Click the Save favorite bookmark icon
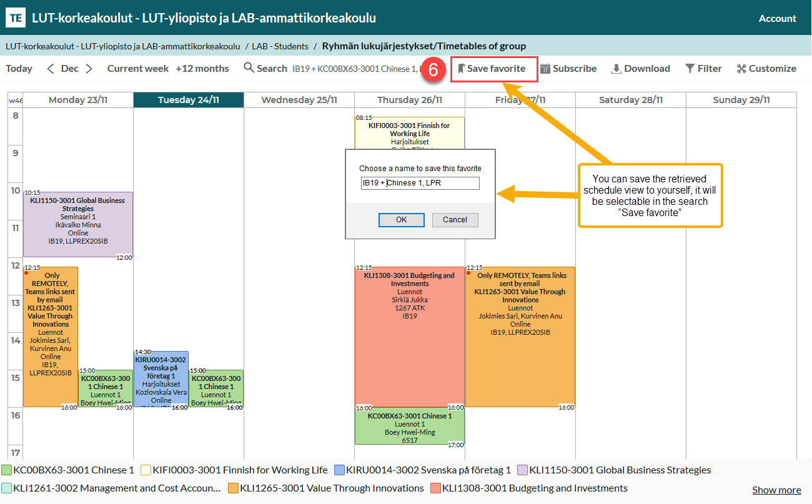Screen dimensions: 812x504 click(462, 69)
